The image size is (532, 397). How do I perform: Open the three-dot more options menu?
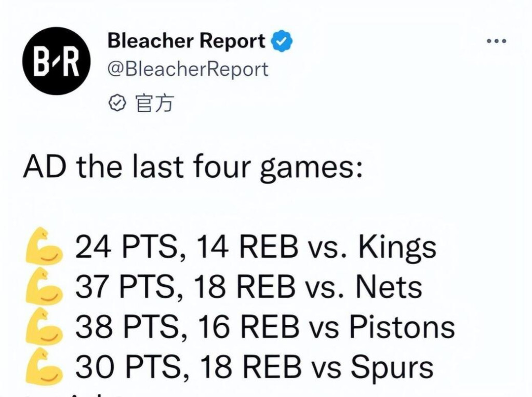coord(496,41)
